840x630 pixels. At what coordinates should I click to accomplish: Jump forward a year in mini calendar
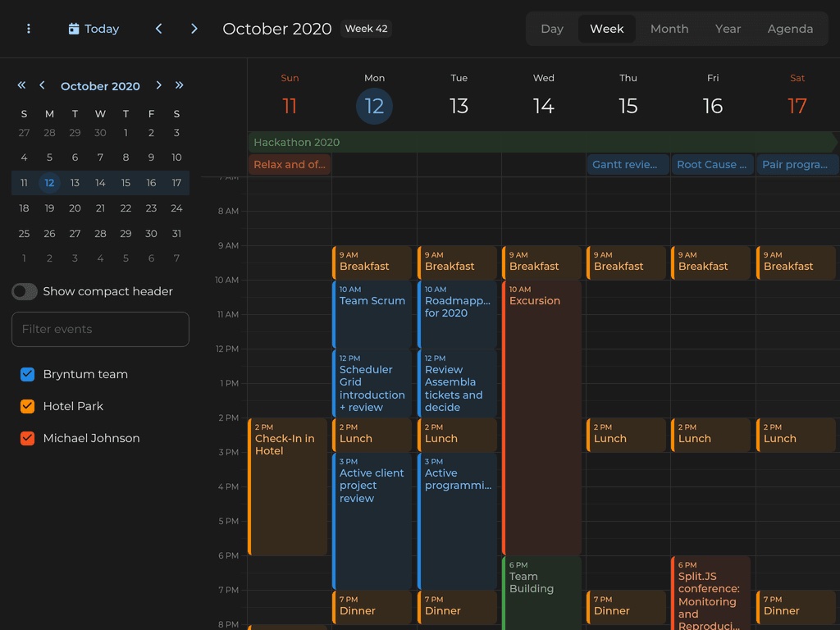[x=179, y=85]
